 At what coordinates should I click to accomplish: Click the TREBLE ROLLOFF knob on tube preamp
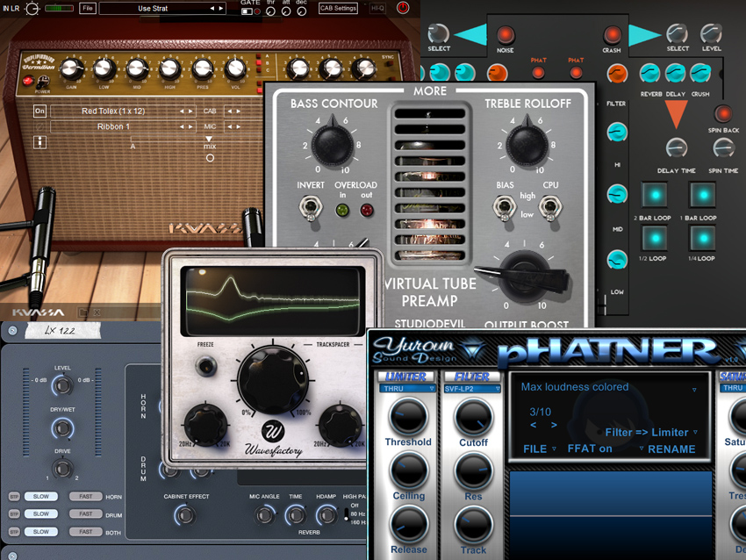[527, 144]
